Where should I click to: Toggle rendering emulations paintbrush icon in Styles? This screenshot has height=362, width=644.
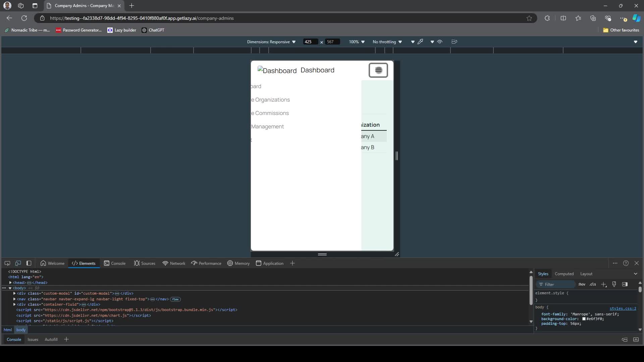614,284
